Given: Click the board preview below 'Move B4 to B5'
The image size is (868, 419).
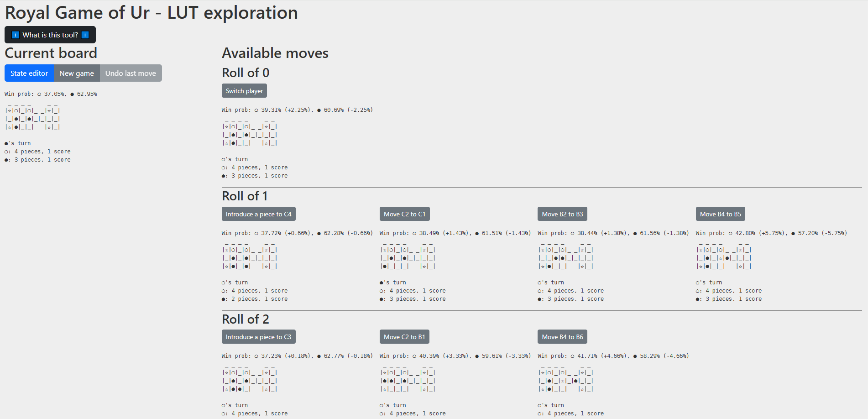Looking at the screenshot, I should [724, 257].
